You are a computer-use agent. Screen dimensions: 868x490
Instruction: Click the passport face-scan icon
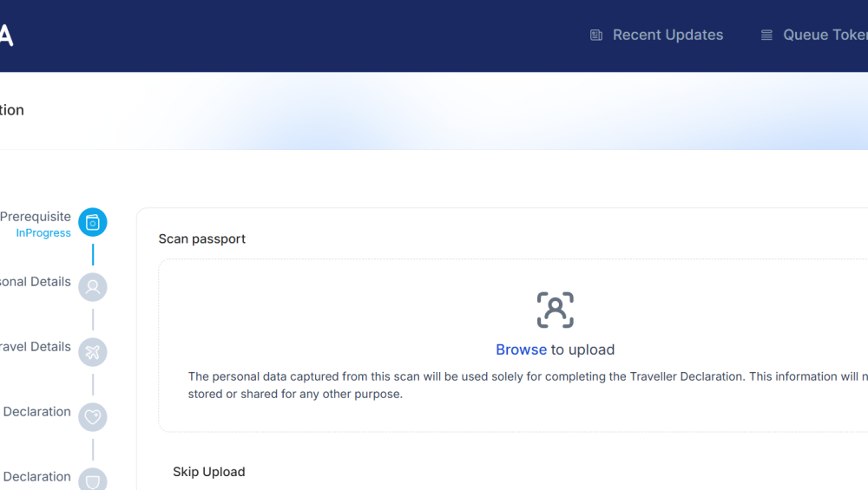point(556,310)
